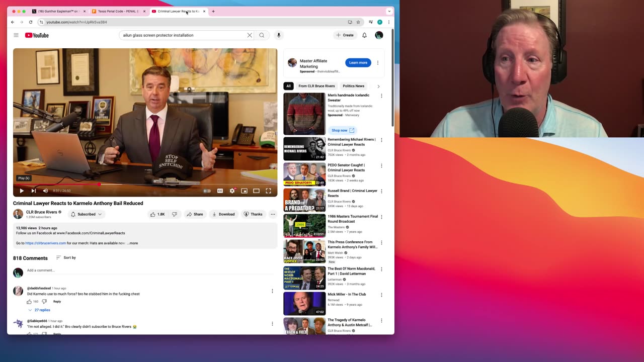Expand the description with ...more
This screenshot has height=362, width=644.
[x=132, y=243]
